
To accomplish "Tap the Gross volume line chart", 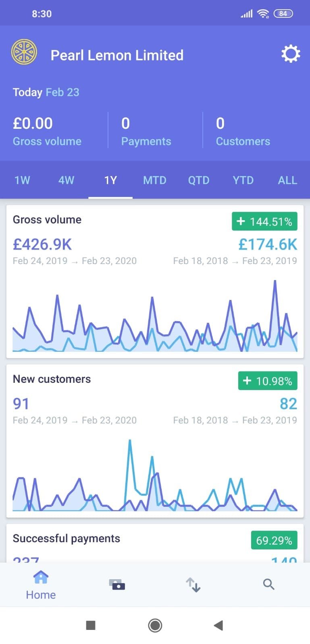I will coord(155,315).
